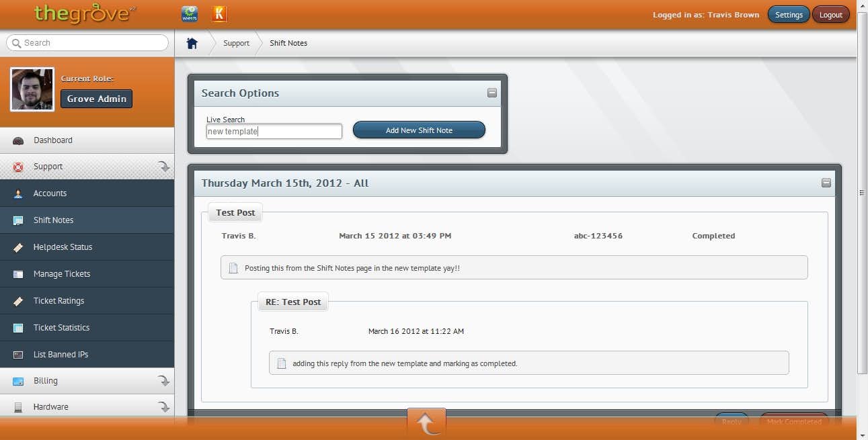Open Settings from the header
The width and height of the screenshot is (868, 440).
788,15
